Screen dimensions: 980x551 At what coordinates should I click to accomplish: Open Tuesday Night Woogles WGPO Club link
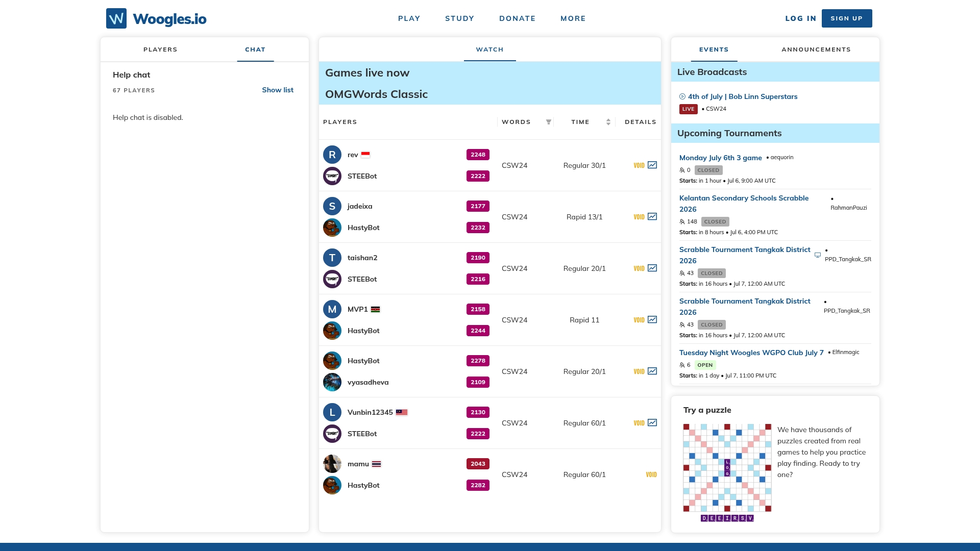[x=751, y=353]
